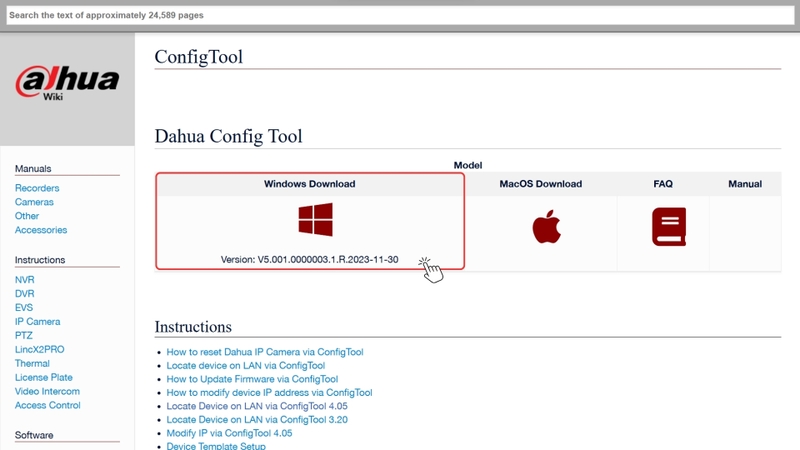The width and height of the screenshot is (800, 450).
Task: Open the Thermal sidebar link
Action: tap(32, 363)
